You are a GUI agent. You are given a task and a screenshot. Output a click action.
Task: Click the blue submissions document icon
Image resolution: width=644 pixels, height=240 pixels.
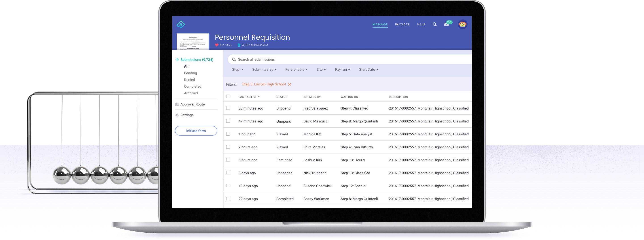pyautogui.click(x=239, y=45)
